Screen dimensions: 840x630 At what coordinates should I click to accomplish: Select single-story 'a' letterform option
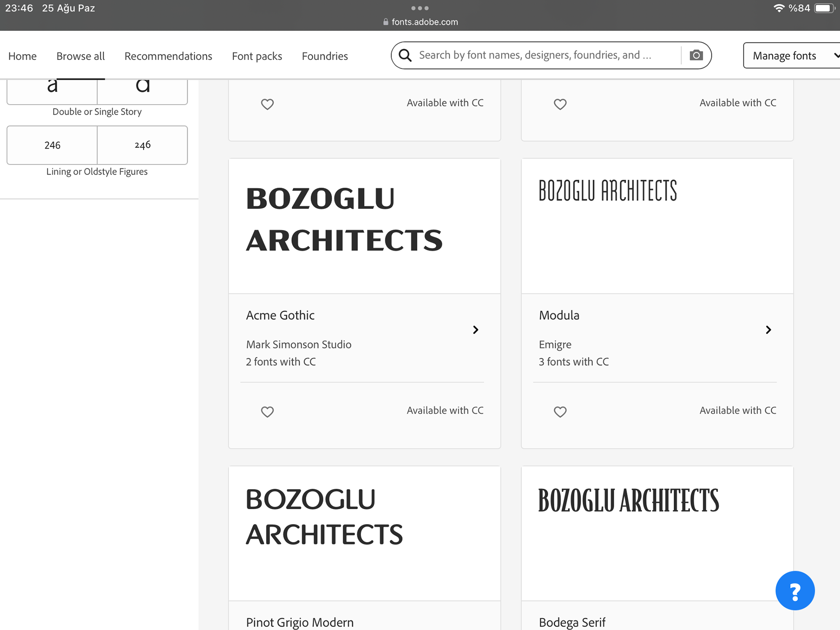click(143, 90)
